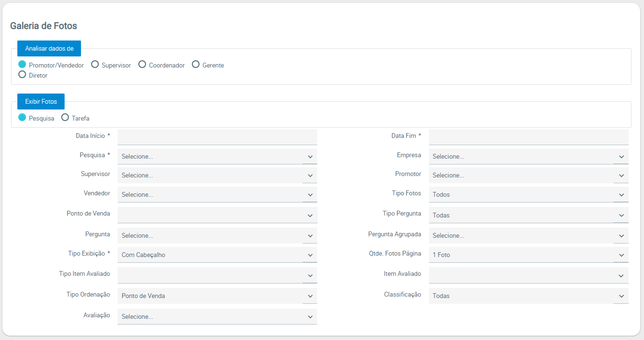Click chevron arrow of Pergunta Agrupada field
Image resolution: width=644 pixels, height=340 pixels.
(x=621, y=236)
